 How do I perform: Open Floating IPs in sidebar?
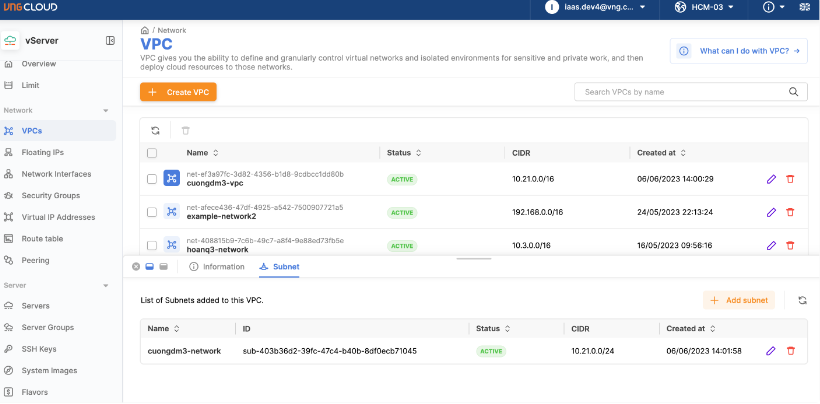click(x=42, y=152)
